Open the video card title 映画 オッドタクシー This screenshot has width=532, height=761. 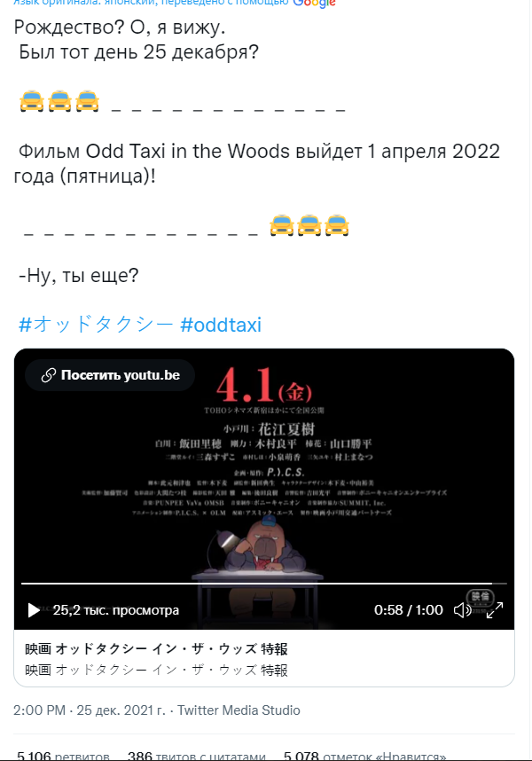[156, 649]
